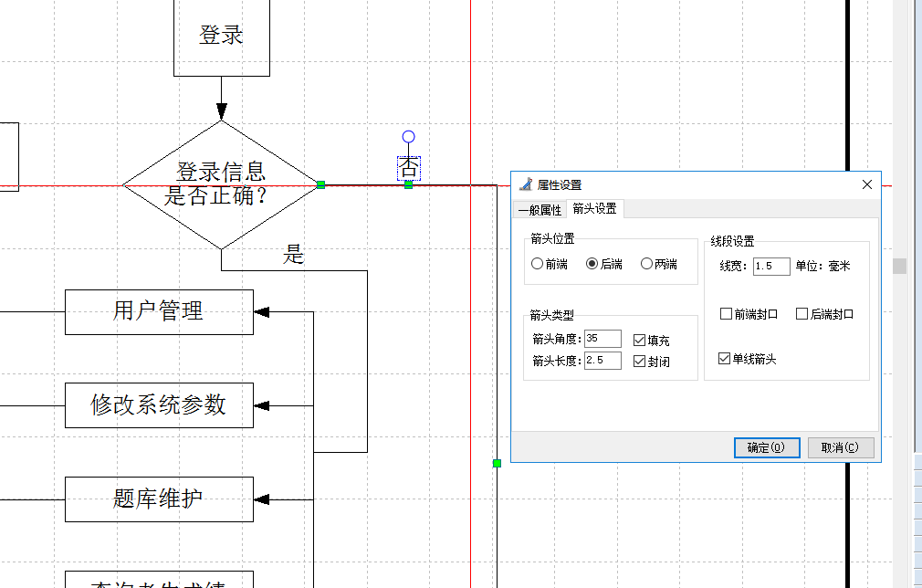Disable the 单线箭头 checkbox

click(725, 359)
